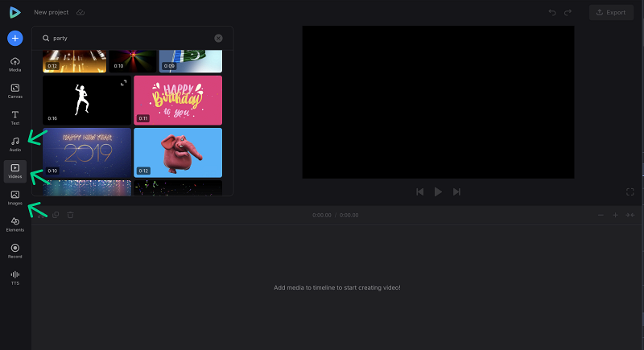Viewport: 644px width, 350px height.
Task: Skip to previous clip in player
Action: click(419, 192)
